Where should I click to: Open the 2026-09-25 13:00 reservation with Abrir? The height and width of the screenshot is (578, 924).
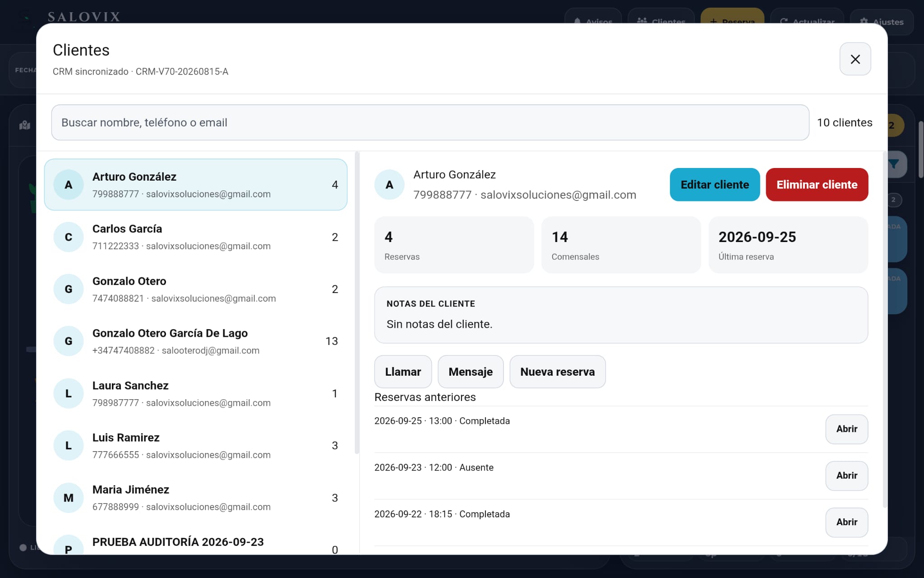tap(847, 429)
